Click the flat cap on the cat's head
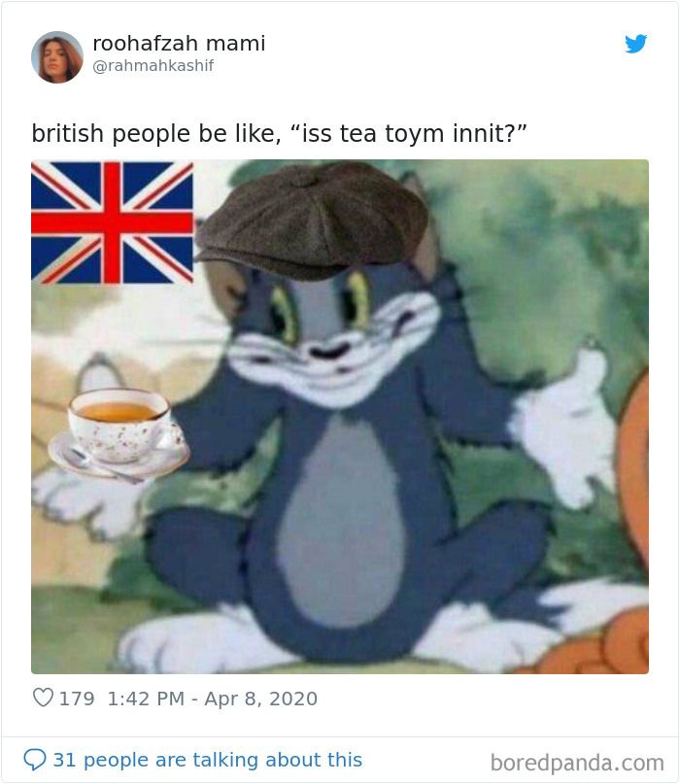680x784 pixels. pyautogui.click(x=311, y=221)
